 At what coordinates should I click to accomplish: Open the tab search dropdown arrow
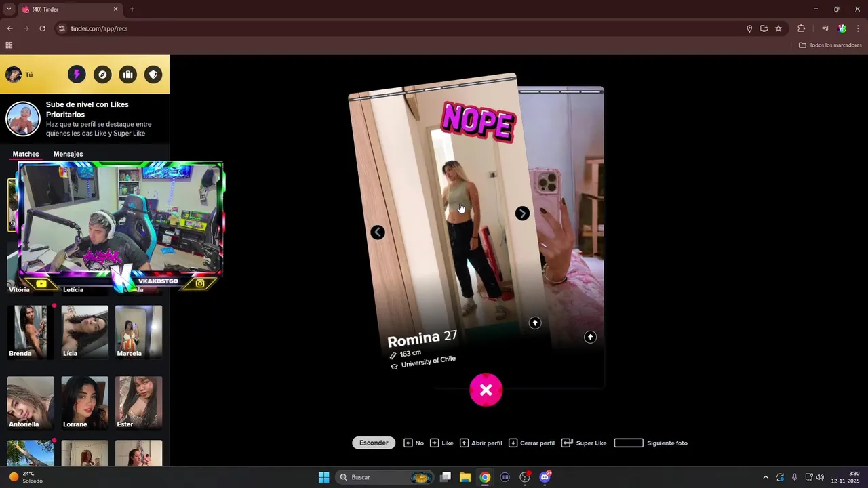pyautogui.click(x=9, y=9)
